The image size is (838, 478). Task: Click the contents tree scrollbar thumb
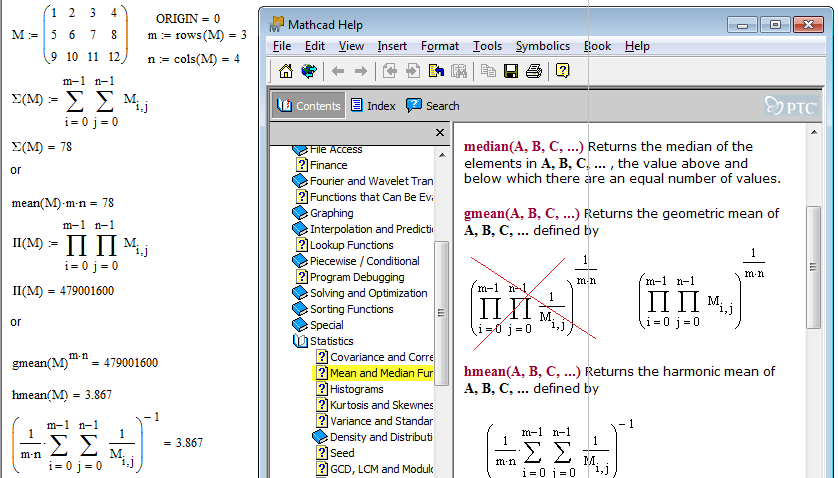[x=442, y=313]
